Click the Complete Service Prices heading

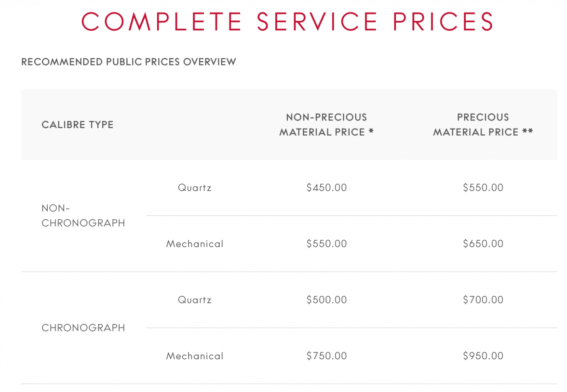tap(288, 22)
